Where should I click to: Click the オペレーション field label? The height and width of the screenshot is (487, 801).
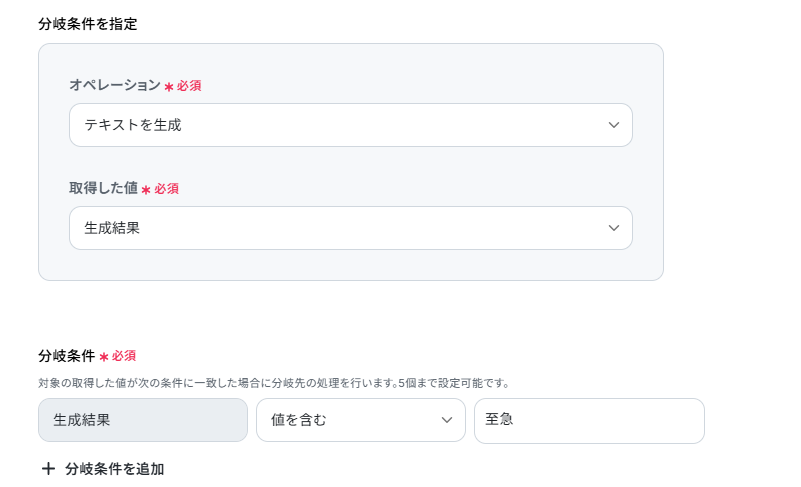pyautogui.click(x=115, y=86)
